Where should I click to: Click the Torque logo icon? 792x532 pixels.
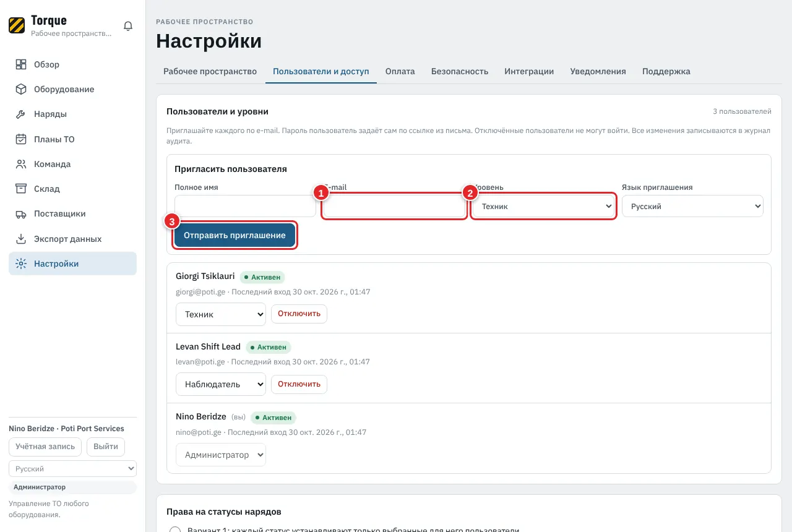(17, 25)
